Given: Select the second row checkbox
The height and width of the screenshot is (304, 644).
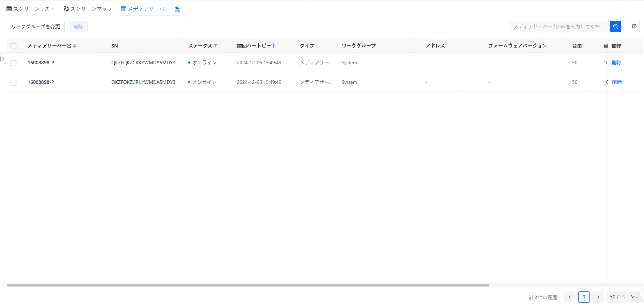Looking at the screenshot, I should pyautogui.click(x=14, y=82).
